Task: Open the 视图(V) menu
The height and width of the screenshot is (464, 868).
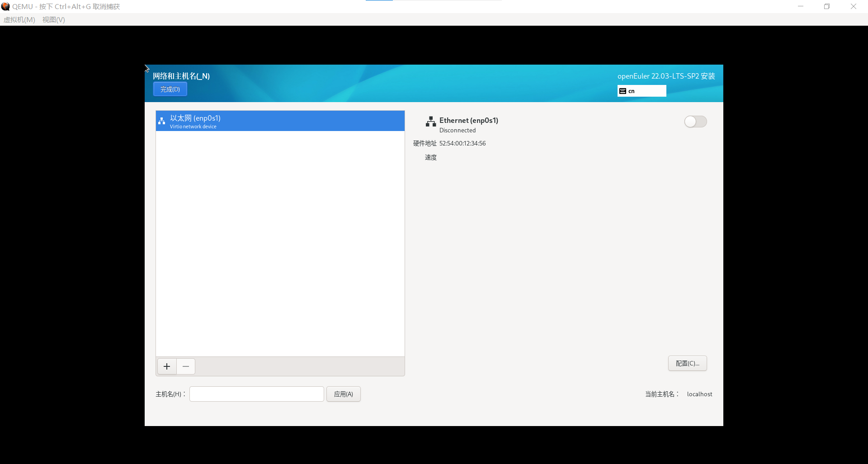Action: (x=54, y=19)
